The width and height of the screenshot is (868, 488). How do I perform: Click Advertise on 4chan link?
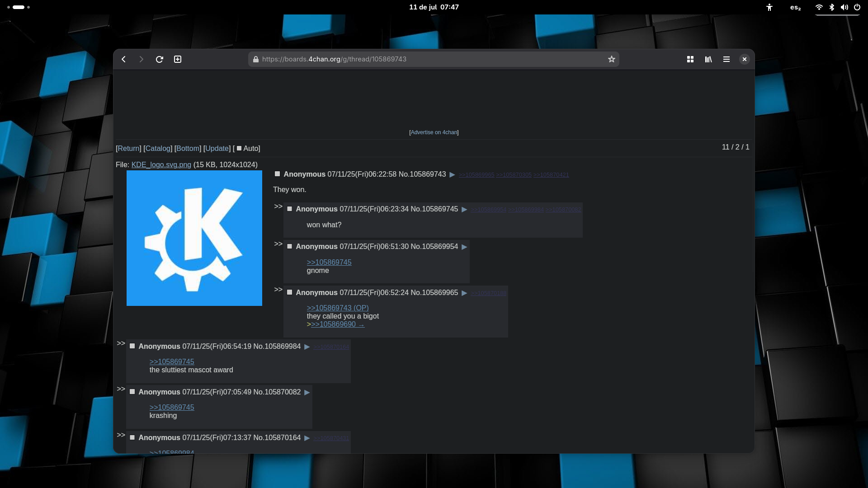tap(434, 132)
